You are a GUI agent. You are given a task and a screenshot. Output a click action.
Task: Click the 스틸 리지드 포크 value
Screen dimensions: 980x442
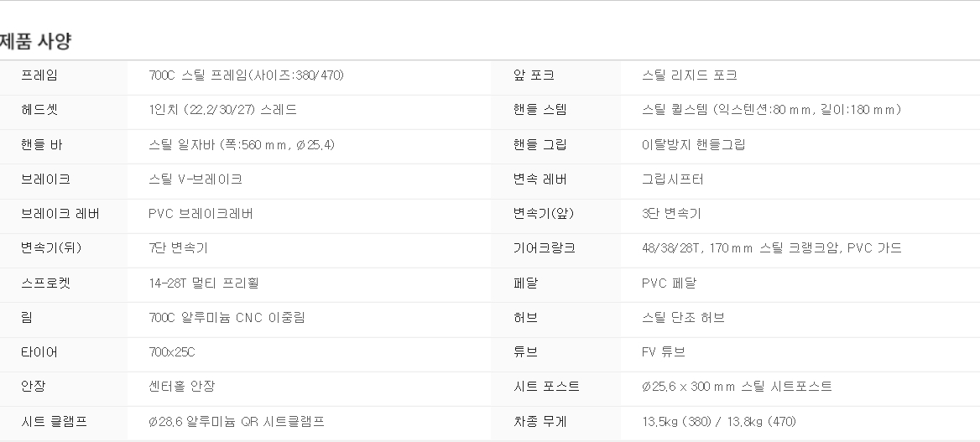pyautogui.click(x=690, y=75)
